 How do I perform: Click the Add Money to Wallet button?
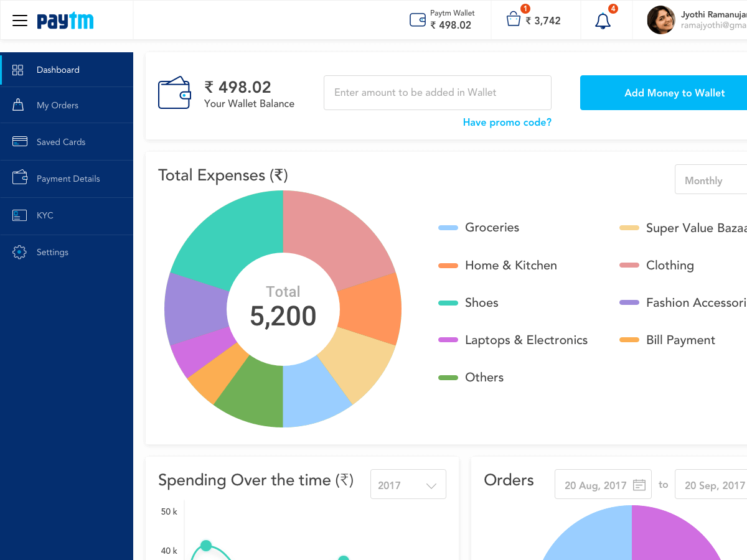tap(675, 93)
